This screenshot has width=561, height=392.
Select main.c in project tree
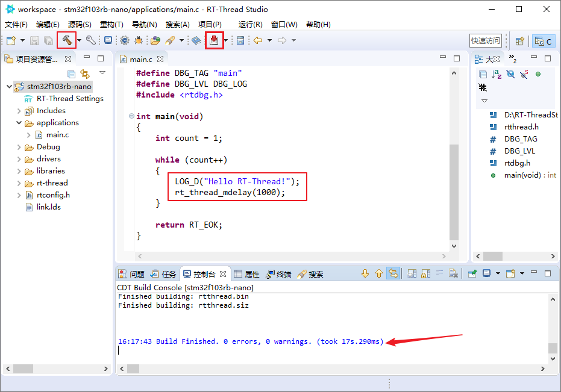[x=57, y=135]
